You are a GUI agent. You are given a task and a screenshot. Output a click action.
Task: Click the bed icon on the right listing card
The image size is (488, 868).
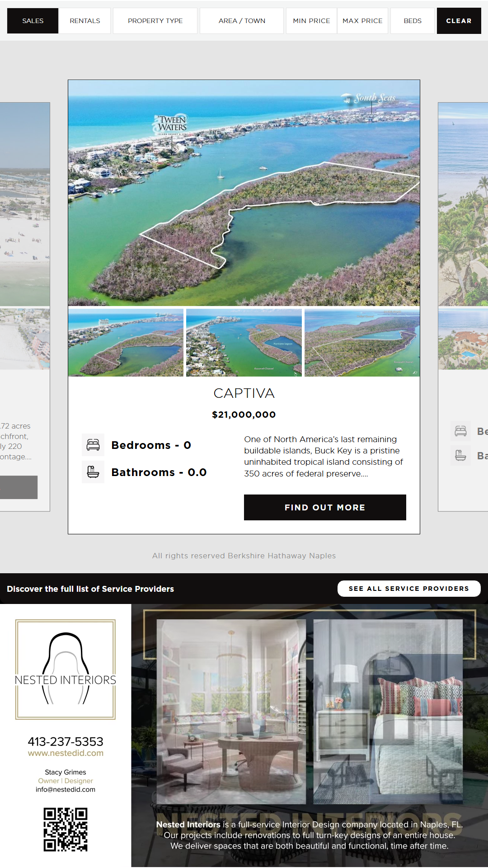pos(460,431)
